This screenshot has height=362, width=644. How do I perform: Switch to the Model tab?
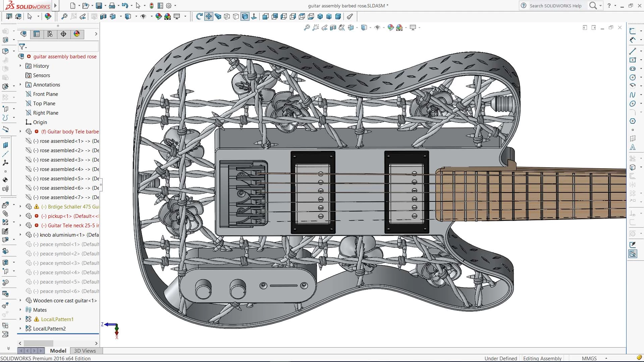[x=58, y=351]
